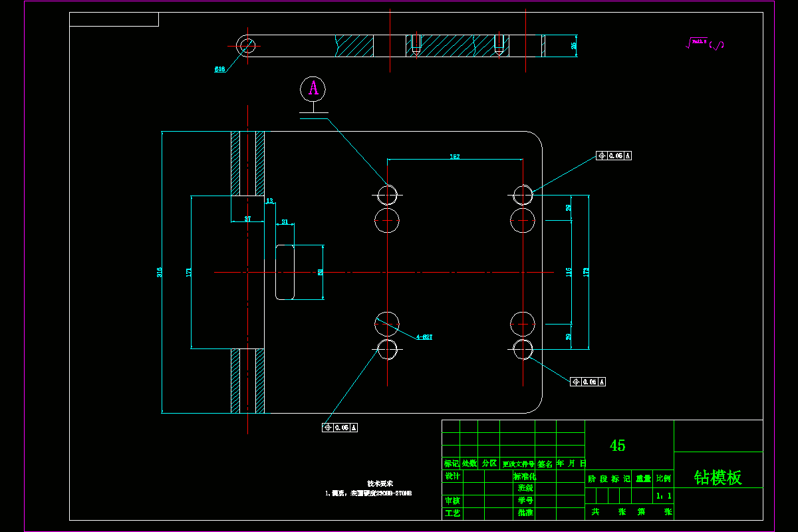Select the lower-right large ø27 hole

coord(523,324)
